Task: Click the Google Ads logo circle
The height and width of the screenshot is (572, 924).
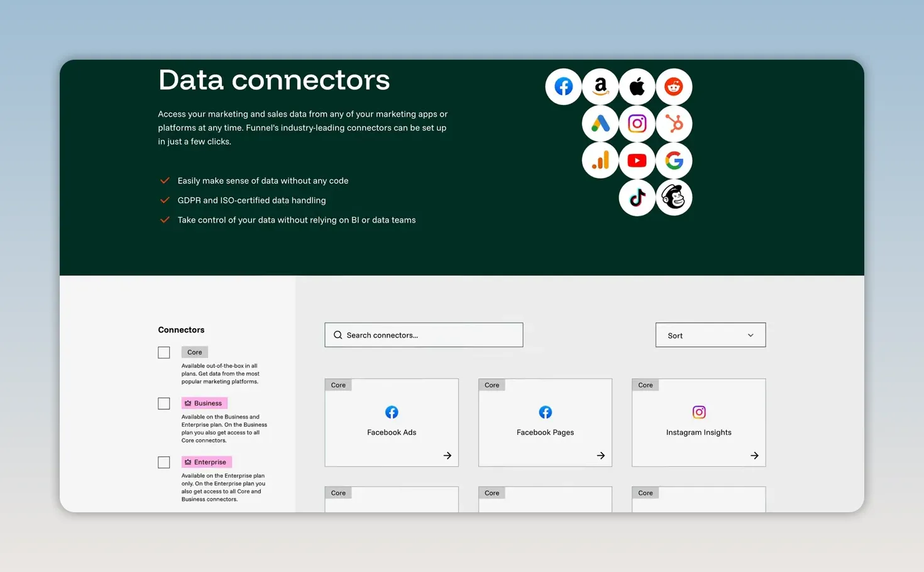Action: coord(600,123)
